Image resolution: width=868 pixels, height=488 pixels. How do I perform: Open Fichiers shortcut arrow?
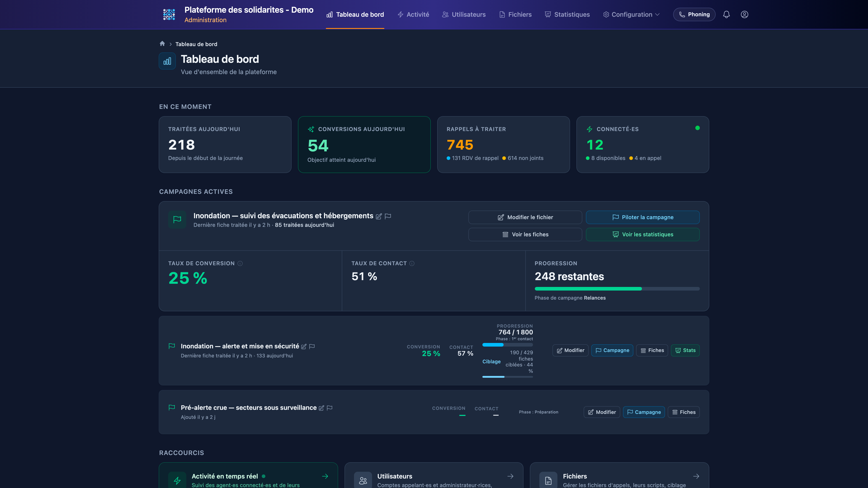[x=696, y=476]
